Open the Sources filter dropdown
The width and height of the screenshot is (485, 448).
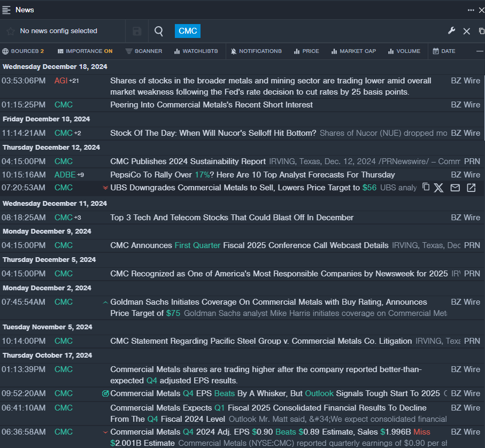23,51
